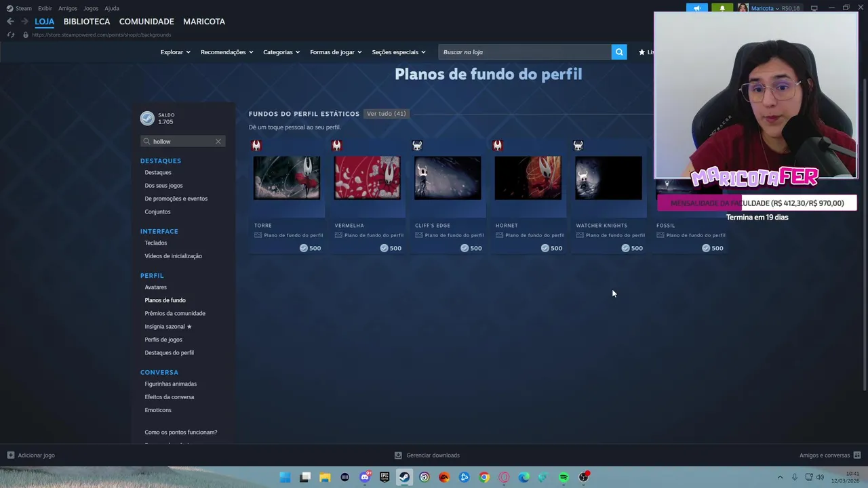868x488 pixels.
Task: Click the Steam points coin icon next to Saldo
Action: point(147,119)
